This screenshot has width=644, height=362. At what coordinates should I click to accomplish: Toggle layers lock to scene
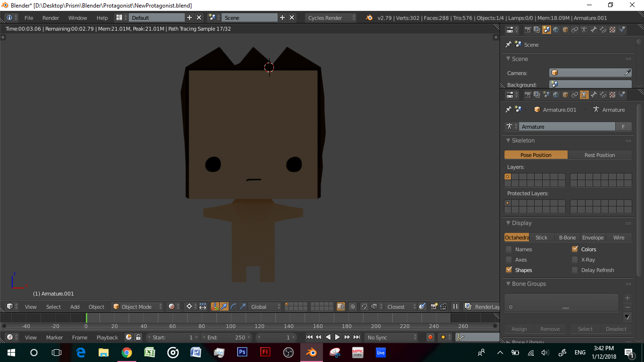[x=341, y=306]
